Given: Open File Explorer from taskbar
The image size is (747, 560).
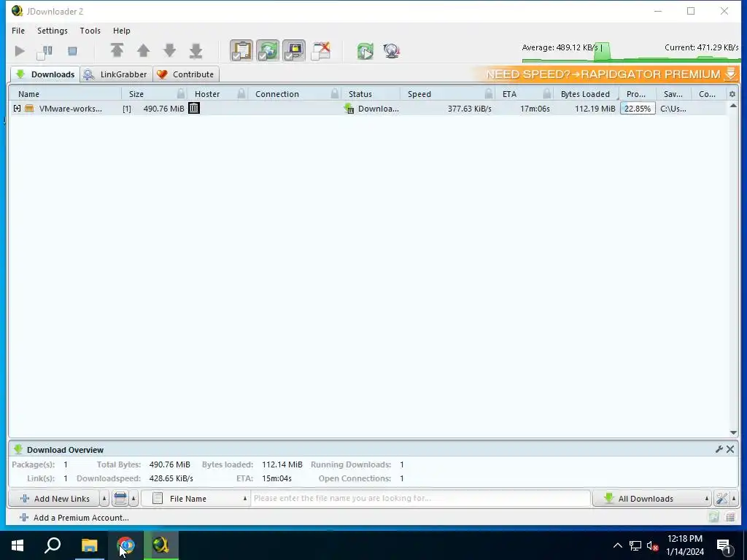Looking at the screenshot, I should [x=89, y=545].
